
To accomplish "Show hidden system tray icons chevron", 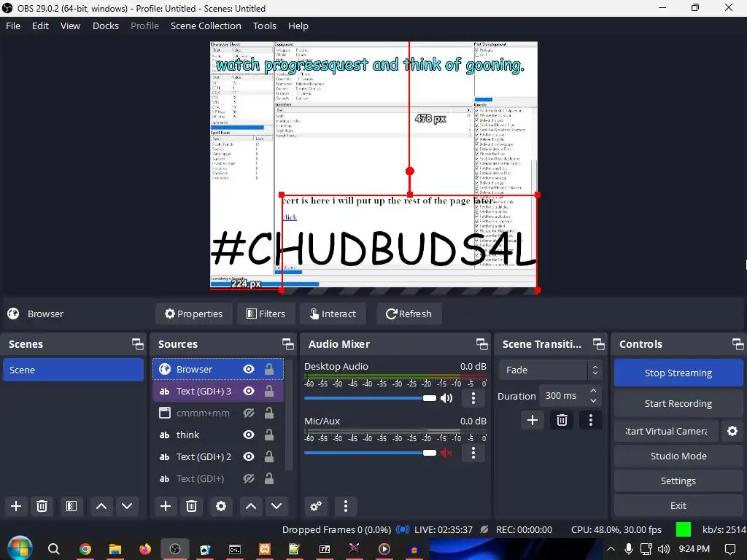I will coord(611,549).
